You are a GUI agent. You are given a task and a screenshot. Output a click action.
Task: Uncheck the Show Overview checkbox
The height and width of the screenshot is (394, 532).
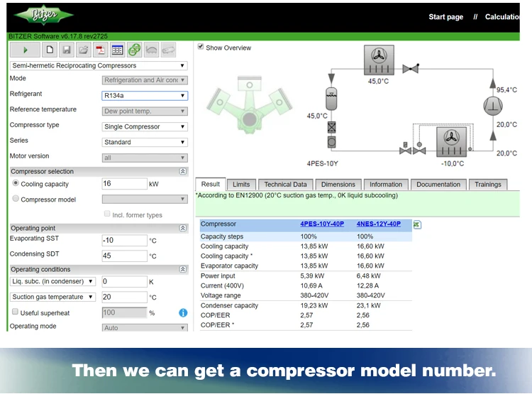[201, 47]
